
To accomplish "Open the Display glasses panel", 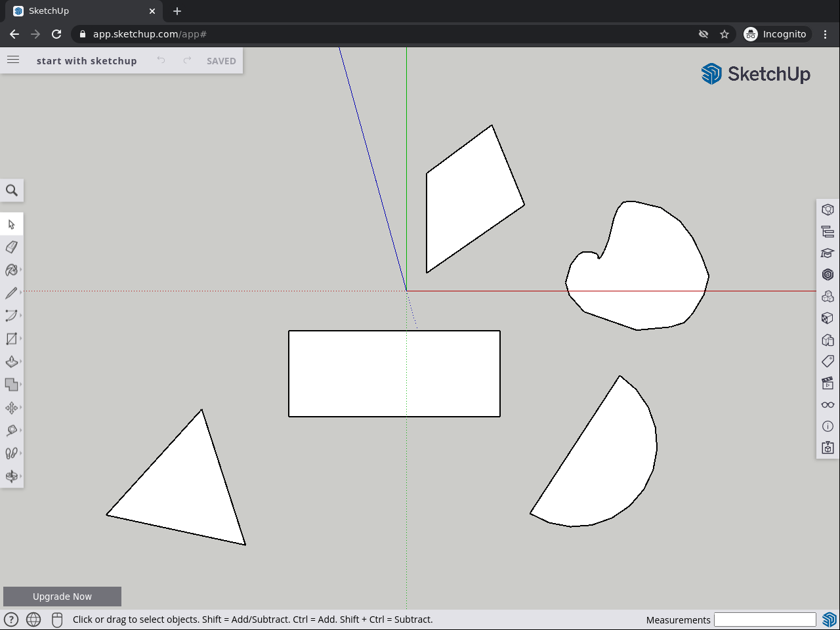I will 828,404.
